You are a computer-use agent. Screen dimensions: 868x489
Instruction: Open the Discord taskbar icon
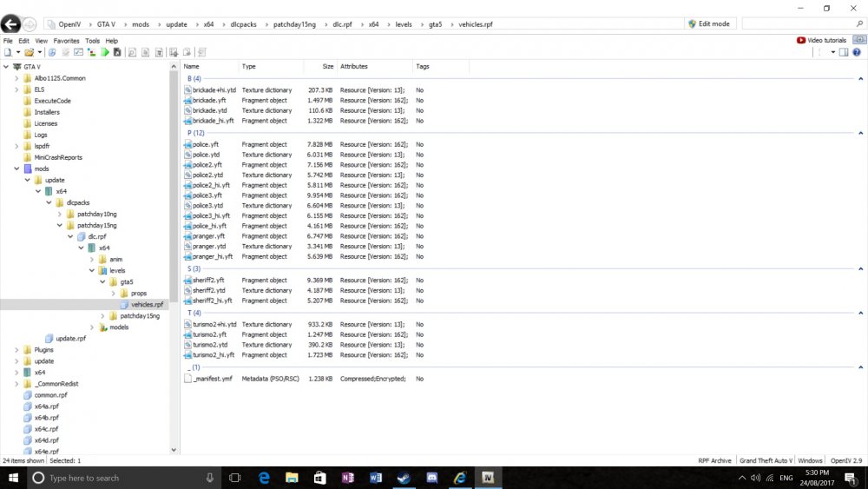point(431,478)
